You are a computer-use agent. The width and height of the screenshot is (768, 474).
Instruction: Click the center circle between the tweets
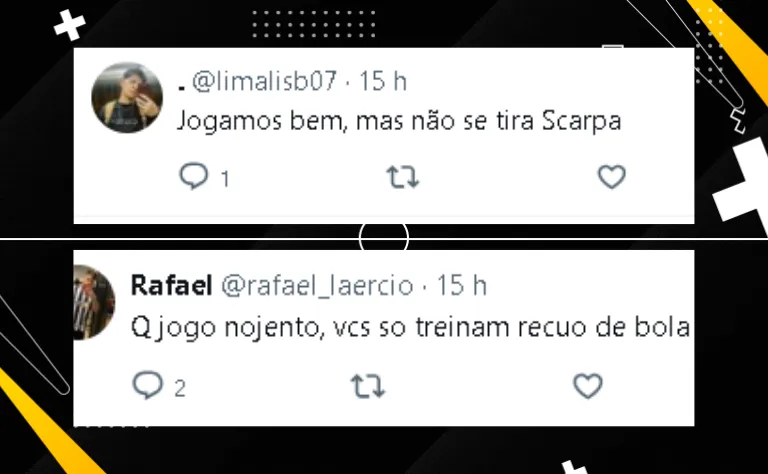tap(384, 237)
